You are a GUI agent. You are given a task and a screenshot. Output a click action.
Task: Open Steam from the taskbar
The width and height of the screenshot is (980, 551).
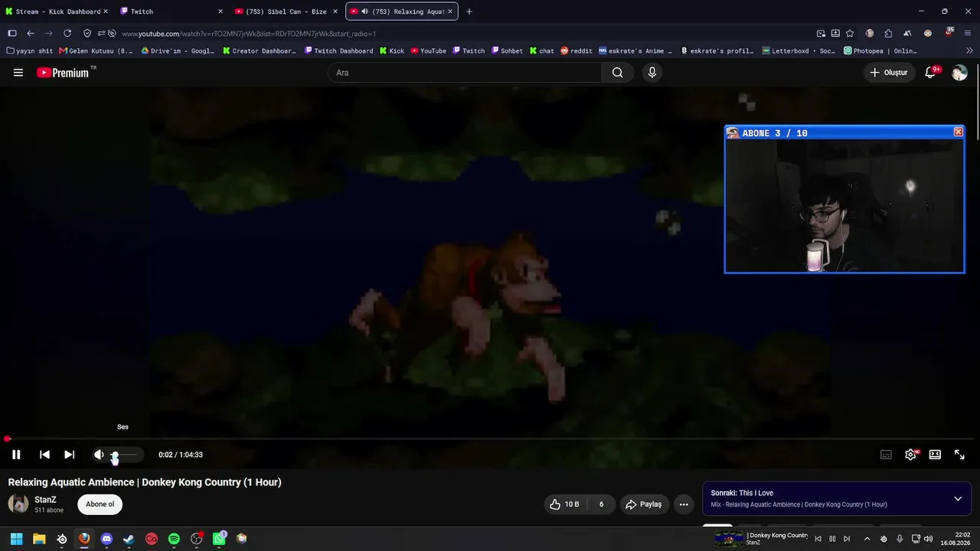tap(129, 539)
